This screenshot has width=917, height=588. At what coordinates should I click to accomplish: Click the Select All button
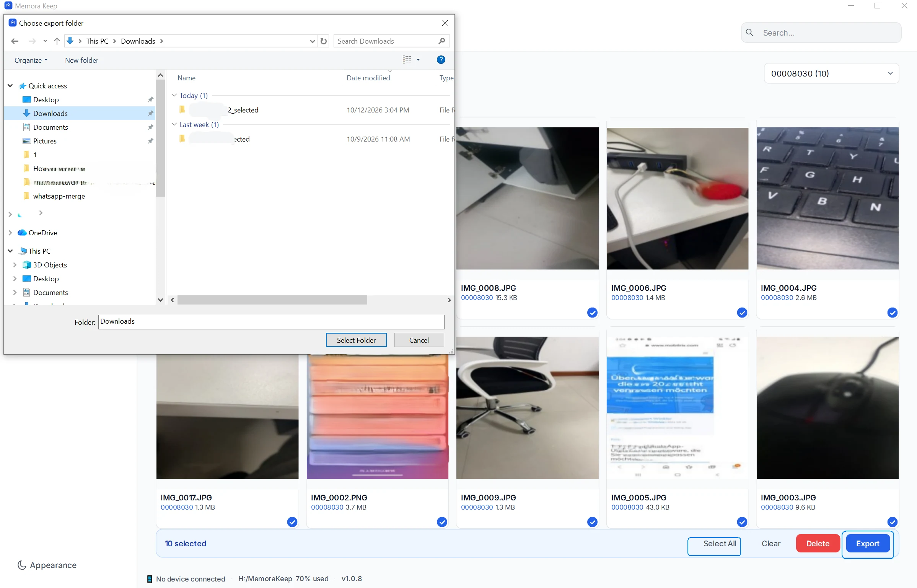tap(719, 544)
